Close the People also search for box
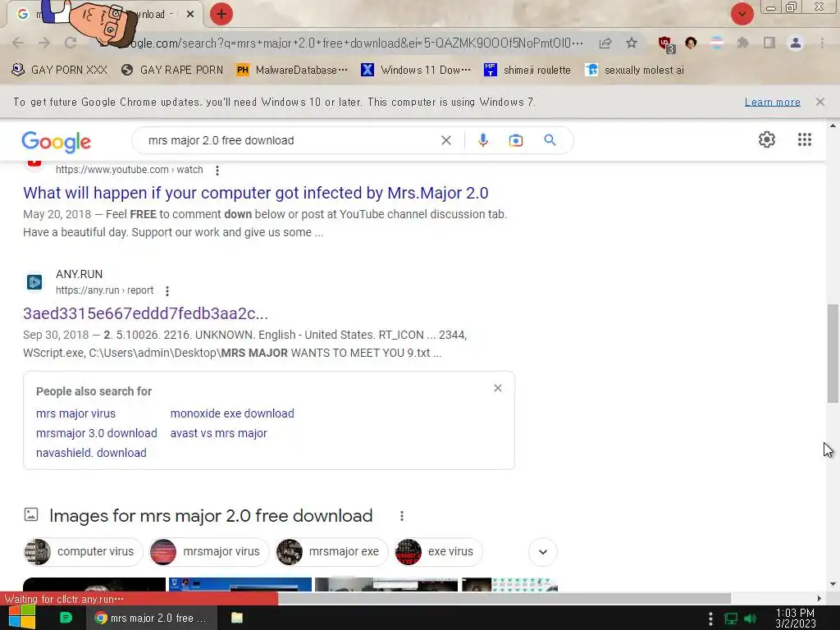Screen dimensions: 840x630 click(x=498, y=388)
